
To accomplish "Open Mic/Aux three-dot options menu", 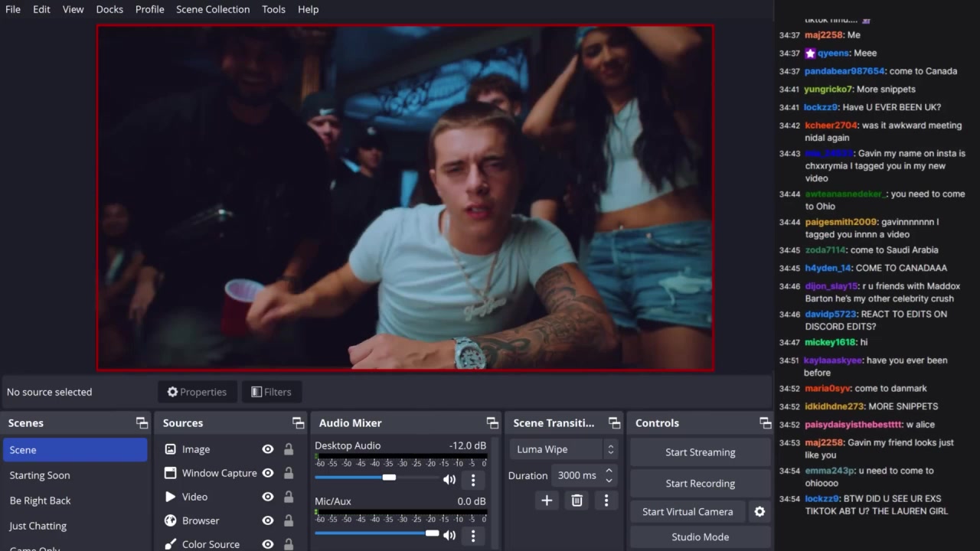I will (x=473, y=536).
